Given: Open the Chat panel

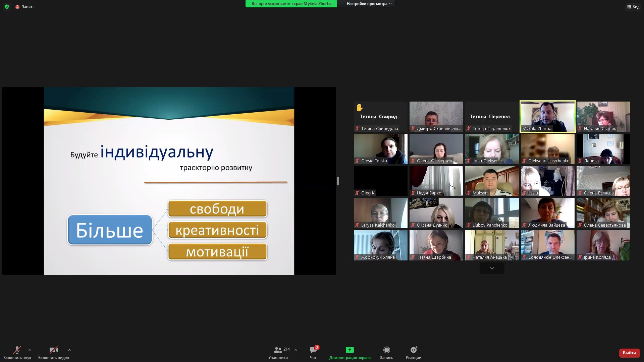Looking at the screenshot, I should click(313, 350).
